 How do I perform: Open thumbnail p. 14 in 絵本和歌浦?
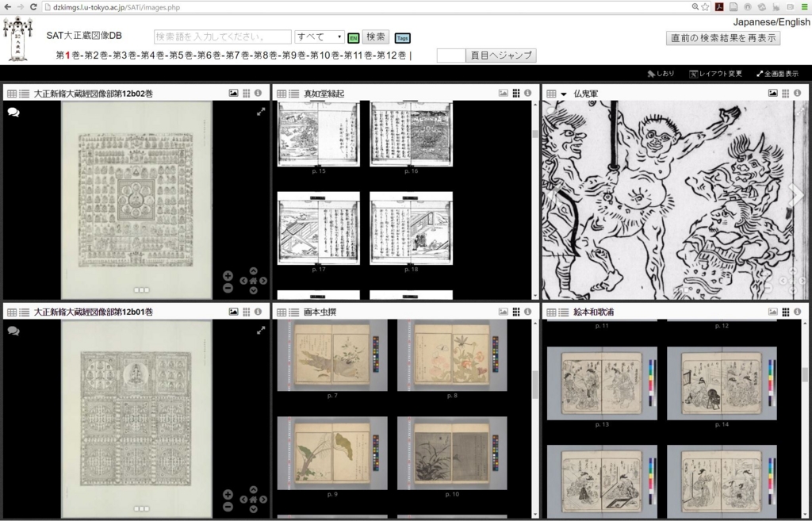(x=722, y=383)
